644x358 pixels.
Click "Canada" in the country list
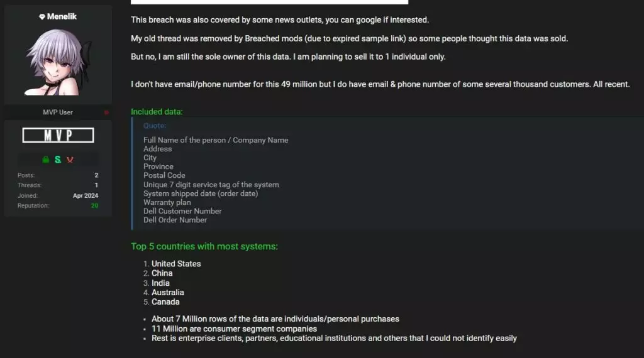pyautogui.click(x=165, y=301)
